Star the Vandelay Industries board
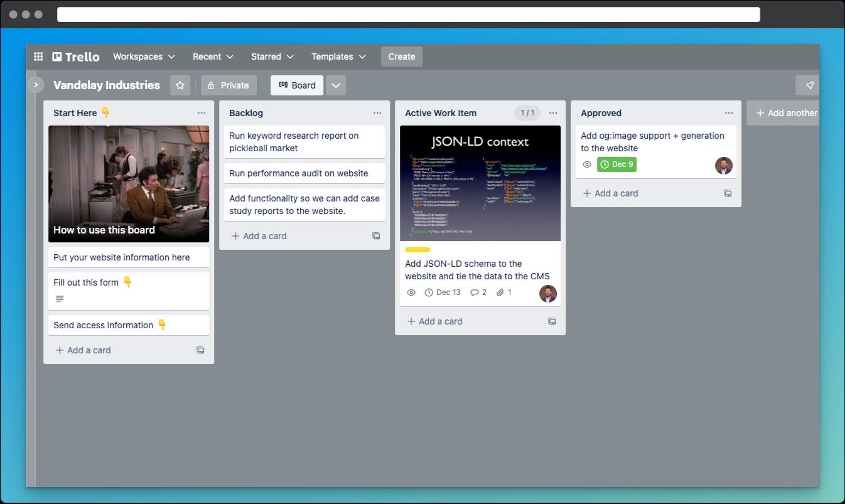Screen dimensions: 845x504 click(180, 85)
